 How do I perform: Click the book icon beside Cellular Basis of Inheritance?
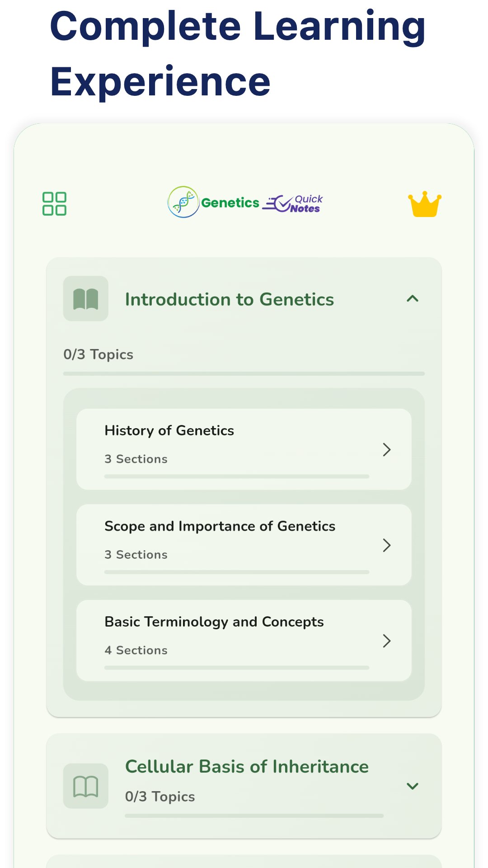(x=85, y=785)
